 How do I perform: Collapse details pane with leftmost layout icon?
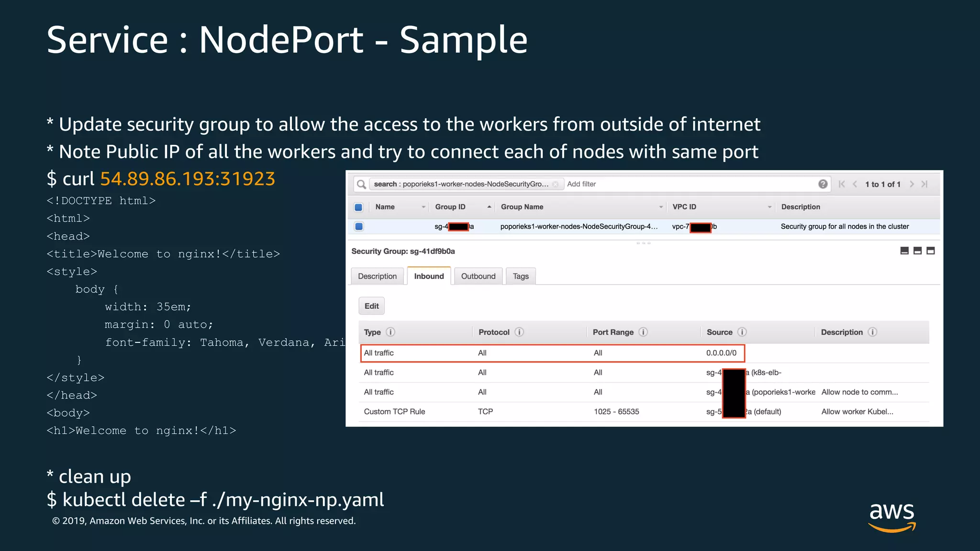click(x=904, y=251)
